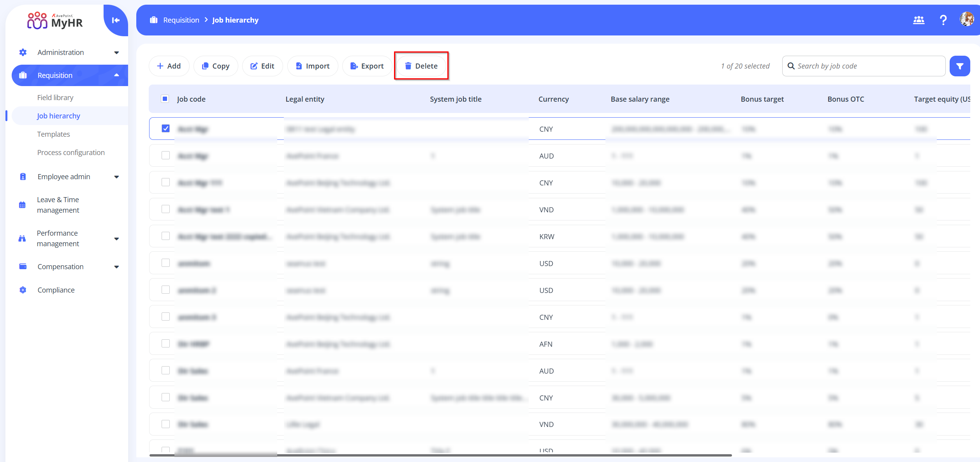Click the Leave & Time calendar icon

(22, 205)
